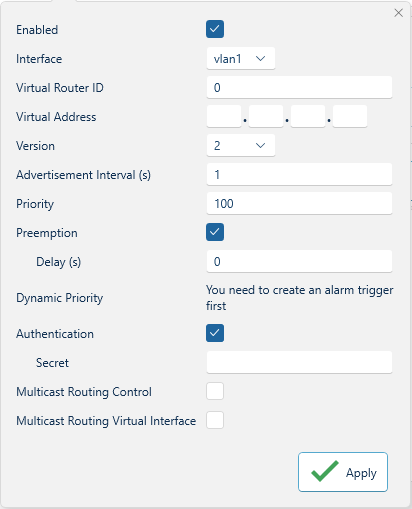Image resolution: width=412 pixels, height=509 pixels.
Task: Select the first Virtual Address octet box
Action: pos(224,116)
